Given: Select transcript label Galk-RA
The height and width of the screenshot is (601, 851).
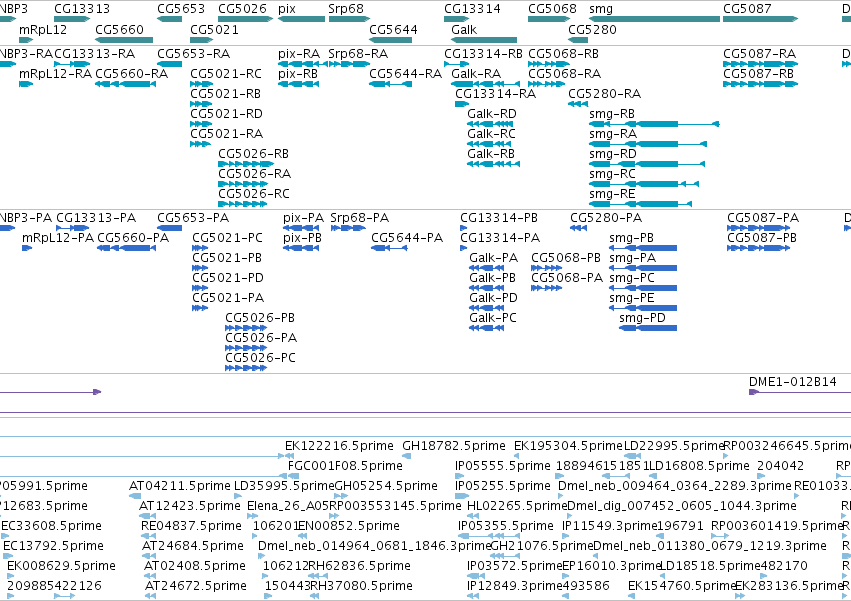Looking at the screenshot, I should coord(476,74).
